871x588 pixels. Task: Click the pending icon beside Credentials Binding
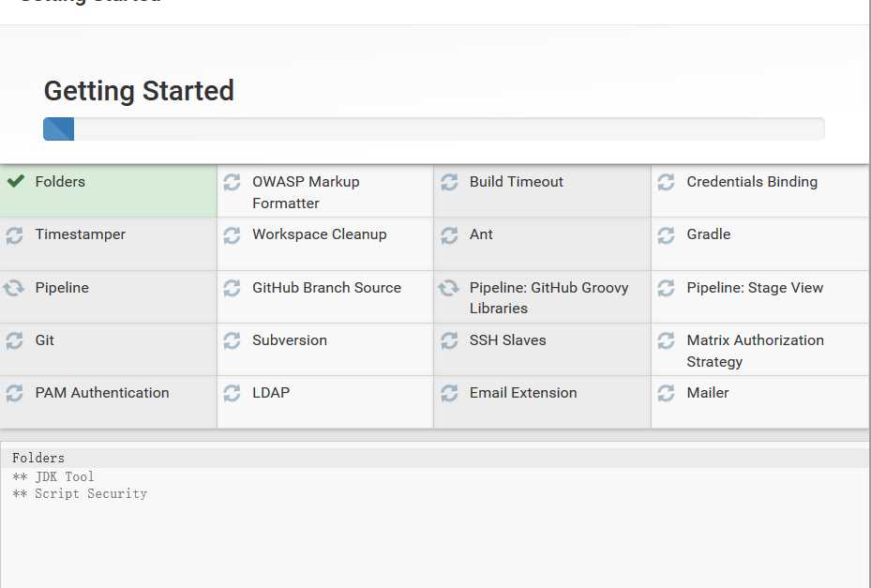pos(666,182)
